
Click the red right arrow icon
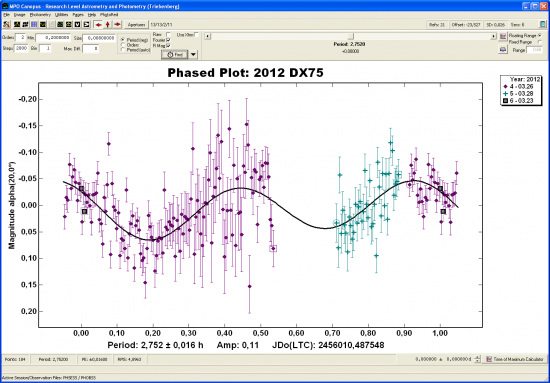[x=117, y=25]
